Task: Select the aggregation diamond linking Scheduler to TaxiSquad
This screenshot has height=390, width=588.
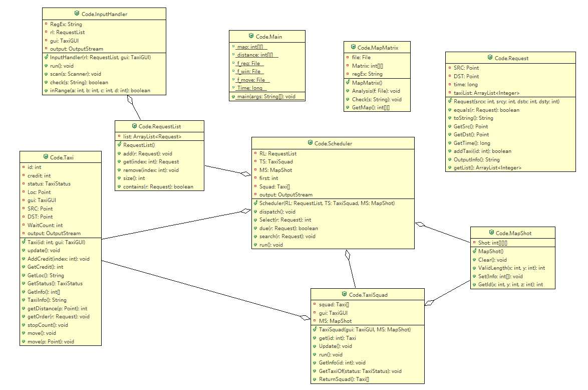Action: pyautogui.click(x=348, y=255)
